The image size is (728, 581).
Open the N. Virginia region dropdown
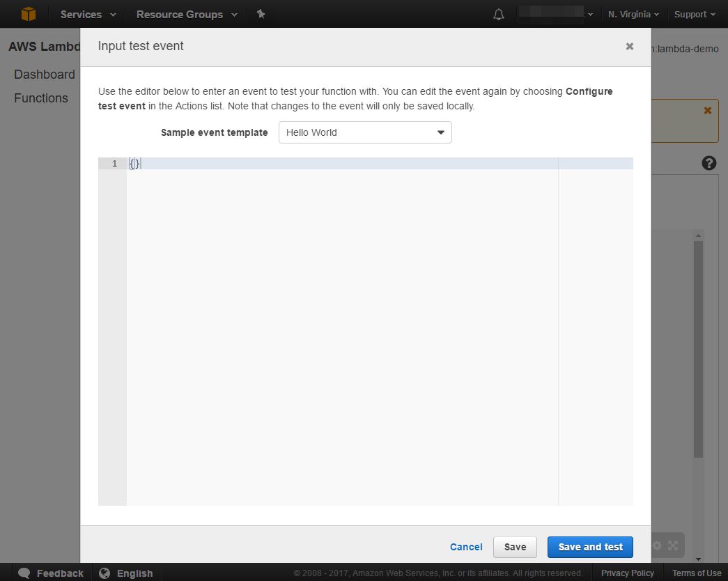(633, 15)
